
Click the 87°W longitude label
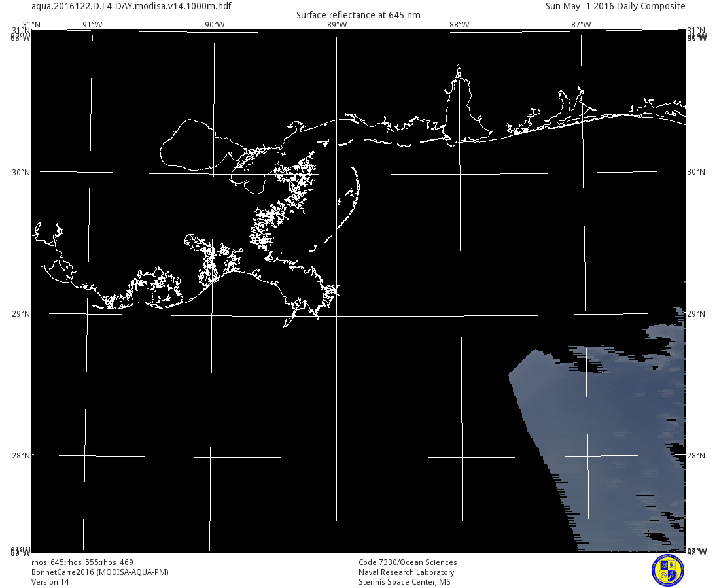tap(581, 25)
